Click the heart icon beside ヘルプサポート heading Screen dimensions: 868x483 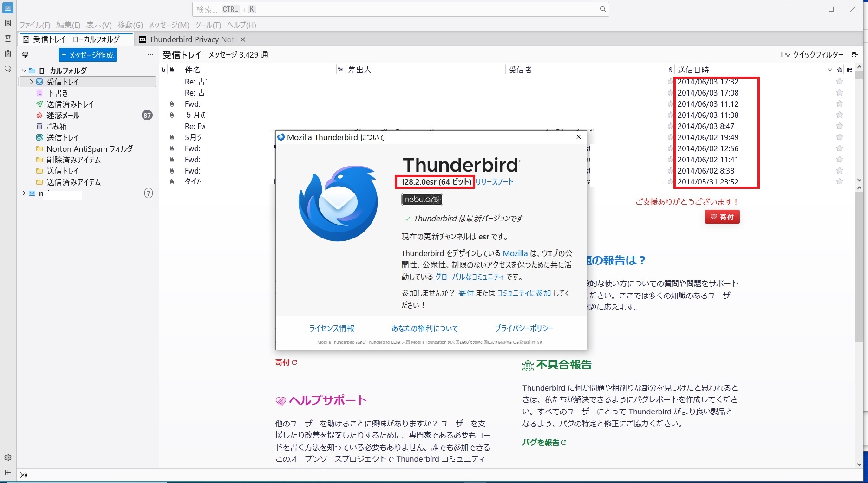[281, 401]
